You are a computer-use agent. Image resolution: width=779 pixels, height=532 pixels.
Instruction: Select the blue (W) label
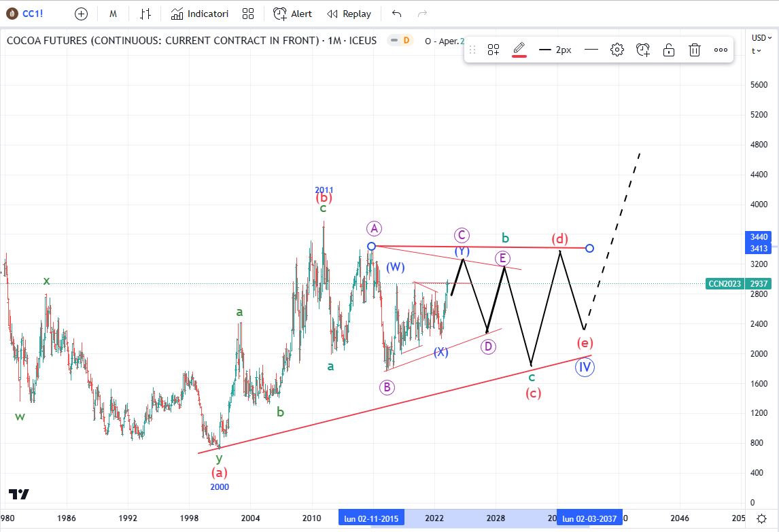(x=396, y=267)
